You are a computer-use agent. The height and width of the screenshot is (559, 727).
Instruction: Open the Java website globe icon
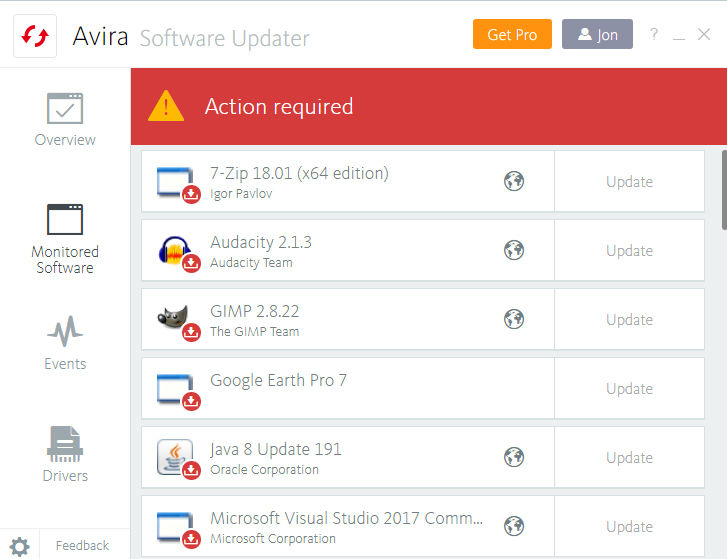(514, 457)
